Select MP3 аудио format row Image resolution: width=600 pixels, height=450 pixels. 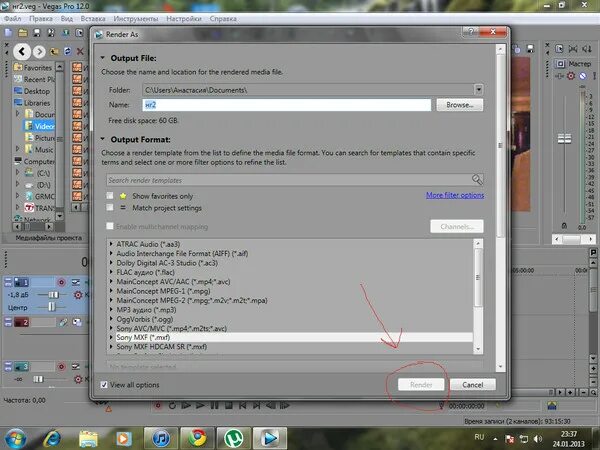pos(146,310)
